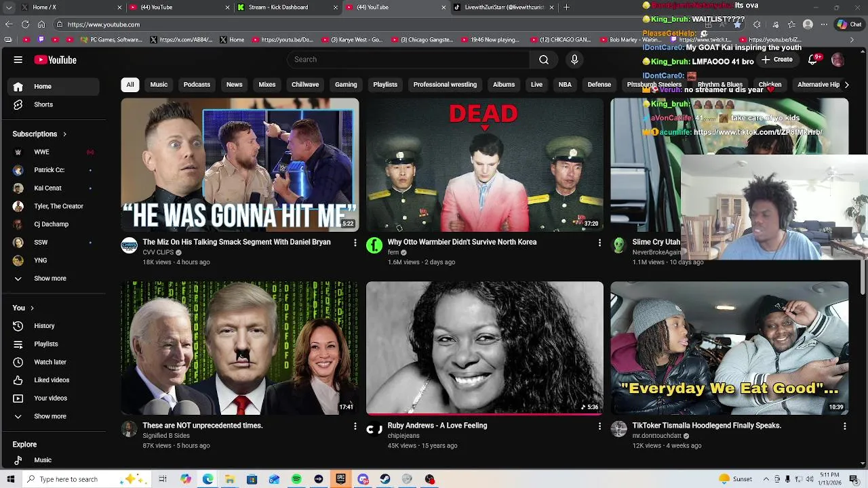Select the Albums filter chip
The height and width of the screenshot is (488, 868).
tap(504, 85)
